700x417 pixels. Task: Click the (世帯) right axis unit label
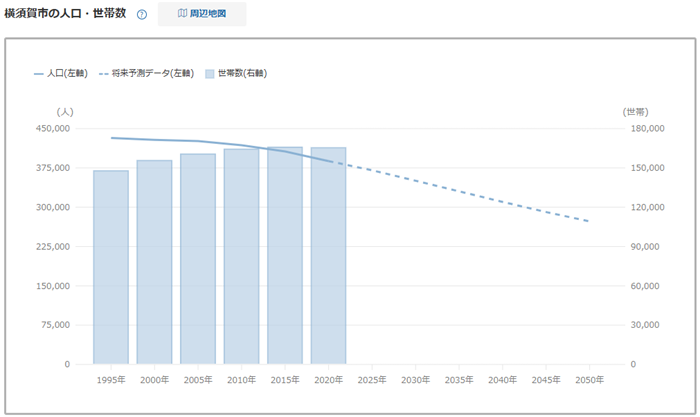[636, 112]
